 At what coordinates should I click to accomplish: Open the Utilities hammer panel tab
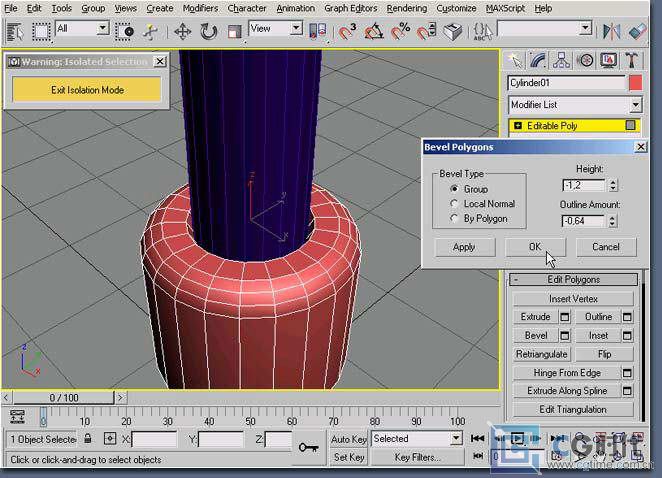tap(632, 61)
